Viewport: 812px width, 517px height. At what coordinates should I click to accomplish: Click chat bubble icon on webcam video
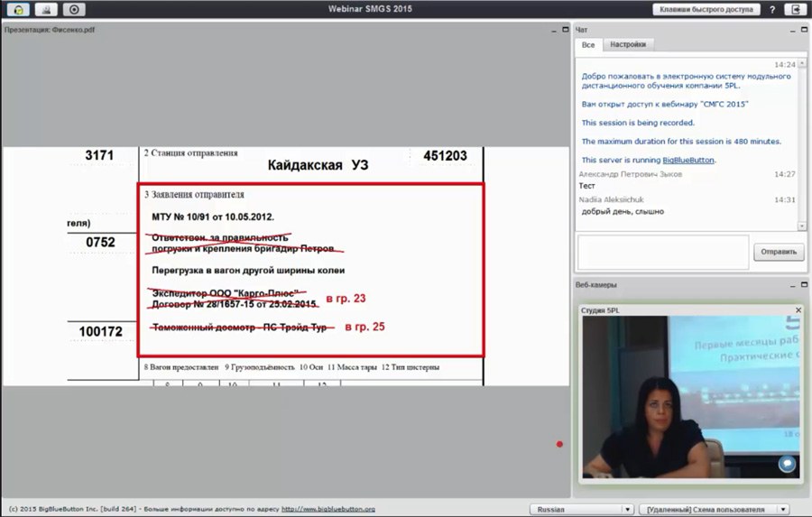[787, 464]
